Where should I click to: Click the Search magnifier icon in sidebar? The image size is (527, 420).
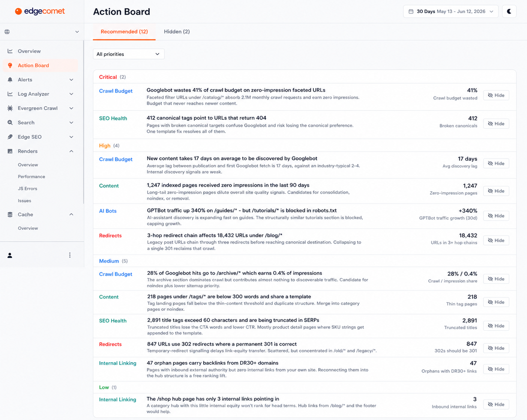pos(10,122)
